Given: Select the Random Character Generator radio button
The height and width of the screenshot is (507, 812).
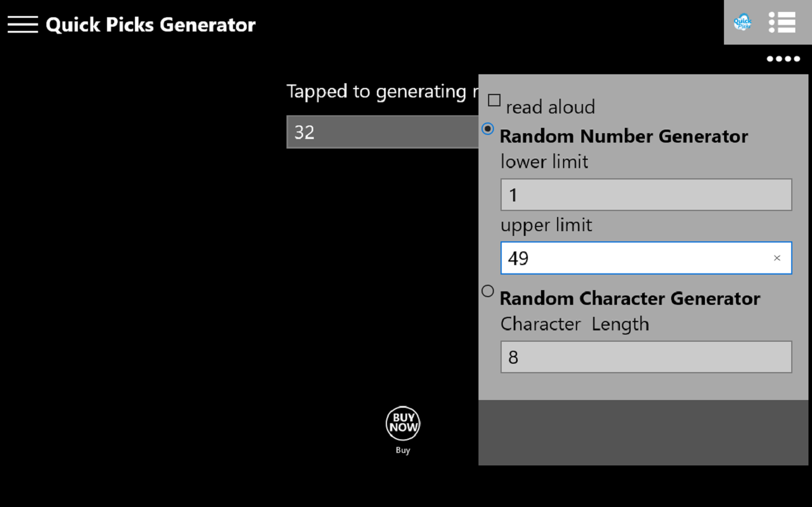Looking at the screenshot, I should tap(487, 291).
